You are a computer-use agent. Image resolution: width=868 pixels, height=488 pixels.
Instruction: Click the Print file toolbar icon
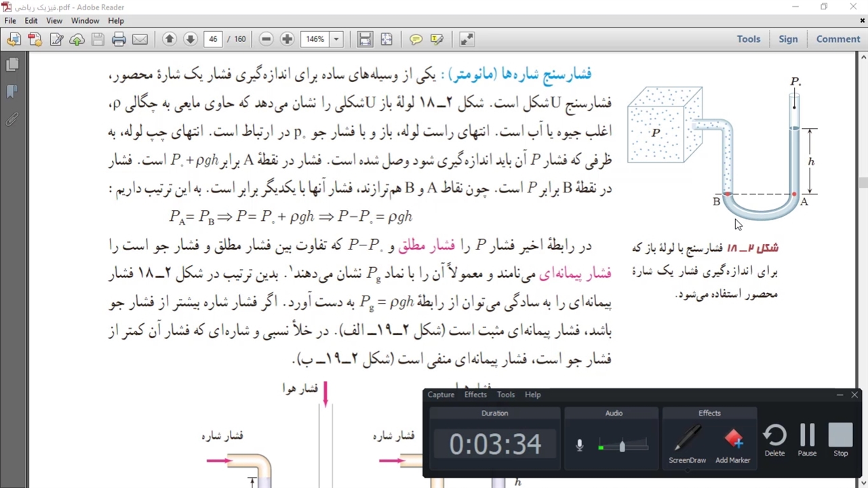(119, 39)
